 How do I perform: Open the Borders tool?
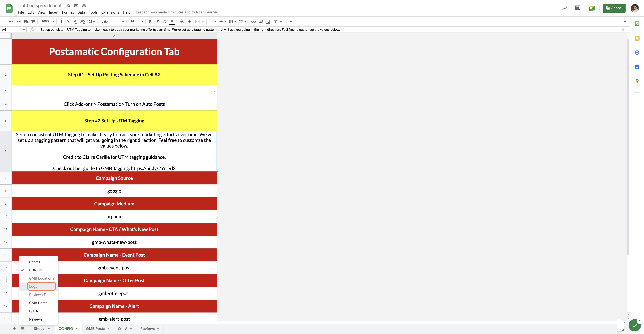[x=190, y=22]
